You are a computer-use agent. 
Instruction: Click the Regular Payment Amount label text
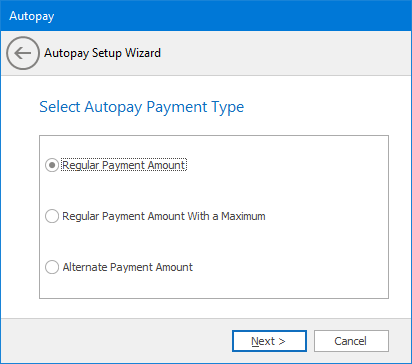pos(124,165)
